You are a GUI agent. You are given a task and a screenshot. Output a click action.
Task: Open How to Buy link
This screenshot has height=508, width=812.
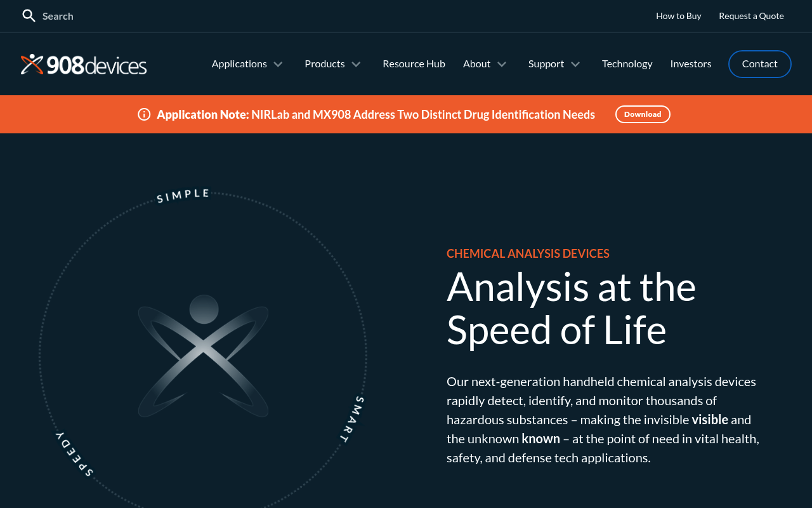(x=679, y=16)
